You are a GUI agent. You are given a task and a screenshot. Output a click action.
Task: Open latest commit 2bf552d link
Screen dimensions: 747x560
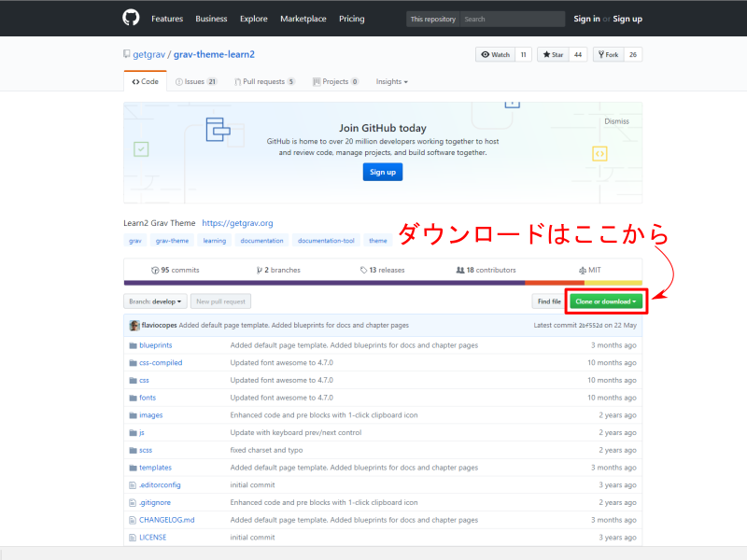(x=590, y=325)
